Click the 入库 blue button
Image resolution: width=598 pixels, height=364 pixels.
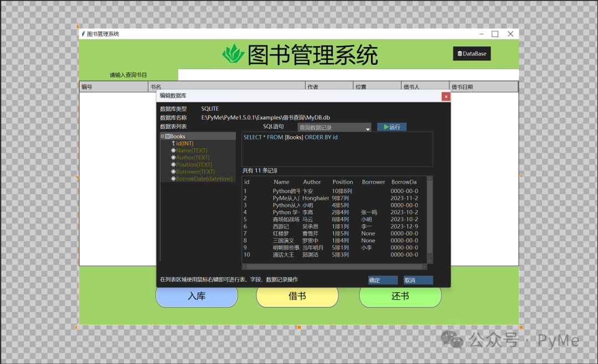pos(197,296)
